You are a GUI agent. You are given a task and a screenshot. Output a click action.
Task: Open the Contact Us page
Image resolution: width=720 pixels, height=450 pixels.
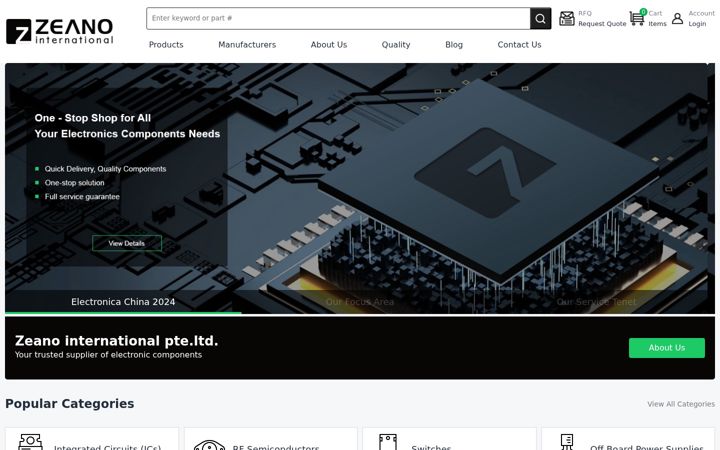coord(519,45)
